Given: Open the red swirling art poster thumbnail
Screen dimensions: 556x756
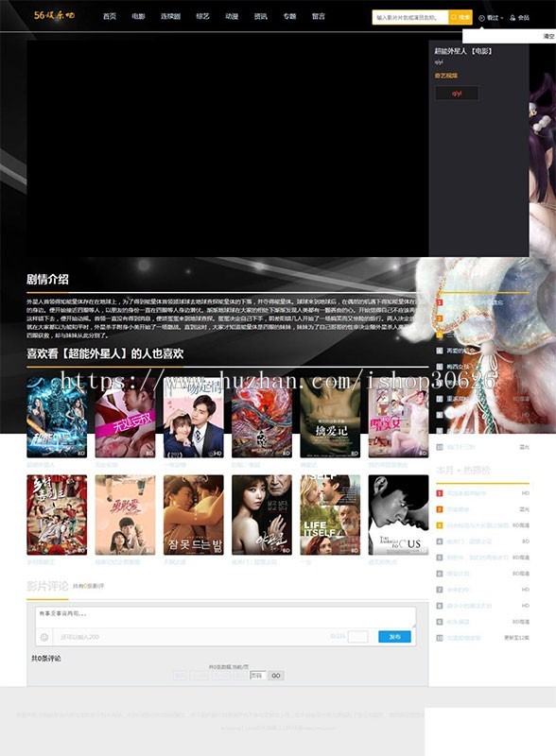Looking at the screenshot, I should pyautogui.click(x=262, y=418).
